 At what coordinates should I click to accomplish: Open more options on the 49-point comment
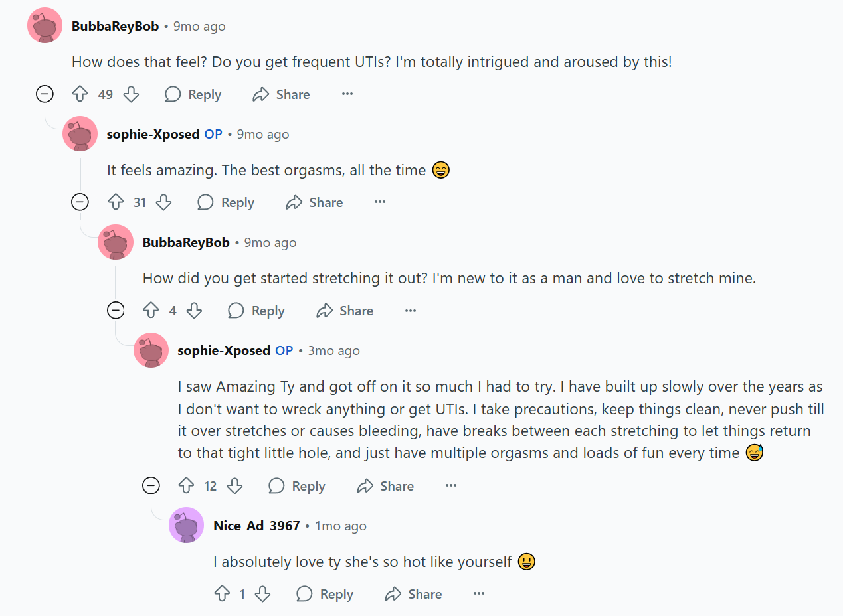347,94
